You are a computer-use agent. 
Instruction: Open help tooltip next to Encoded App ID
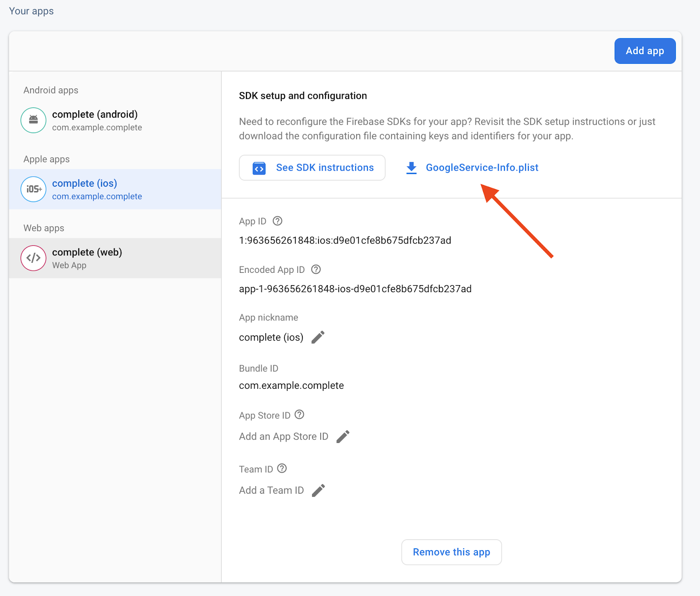316,270
